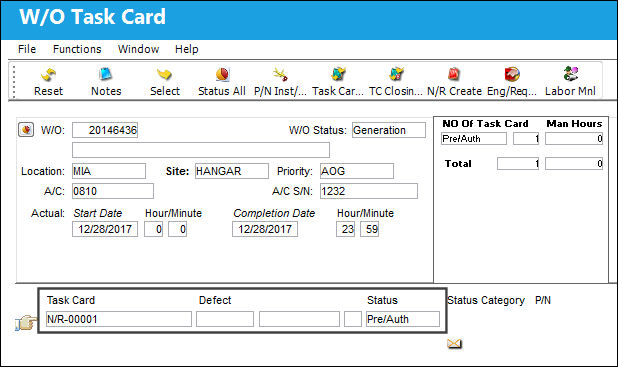
Task: Click the envelope icon below Status Category
Action: coord(454,344)
